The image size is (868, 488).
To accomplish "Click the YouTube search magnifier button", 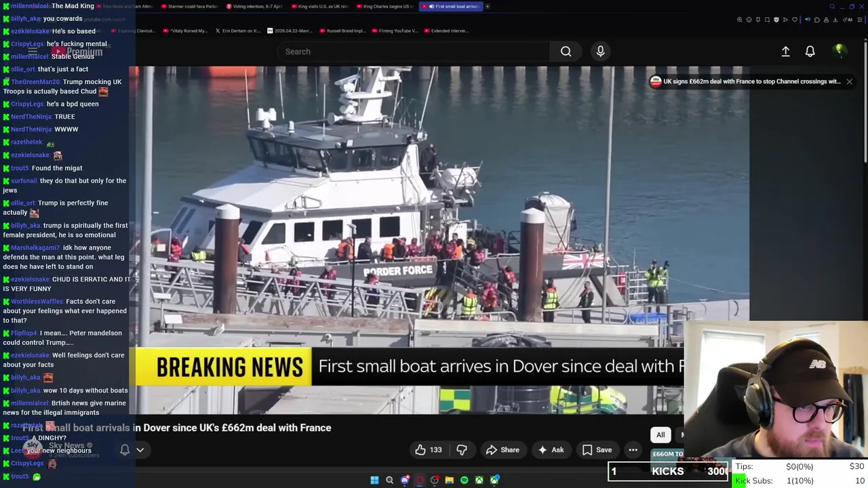I will coord(566,52).
